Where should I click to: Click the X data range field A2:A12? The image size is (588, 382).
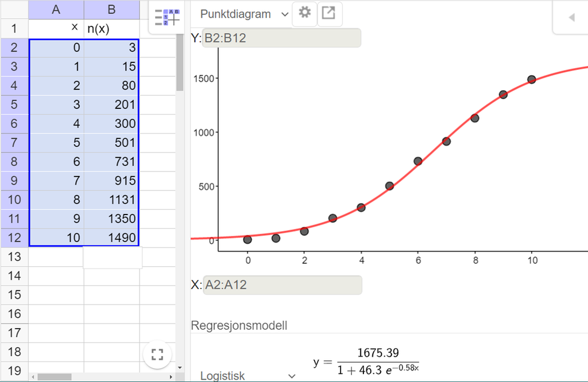point(281,285)
